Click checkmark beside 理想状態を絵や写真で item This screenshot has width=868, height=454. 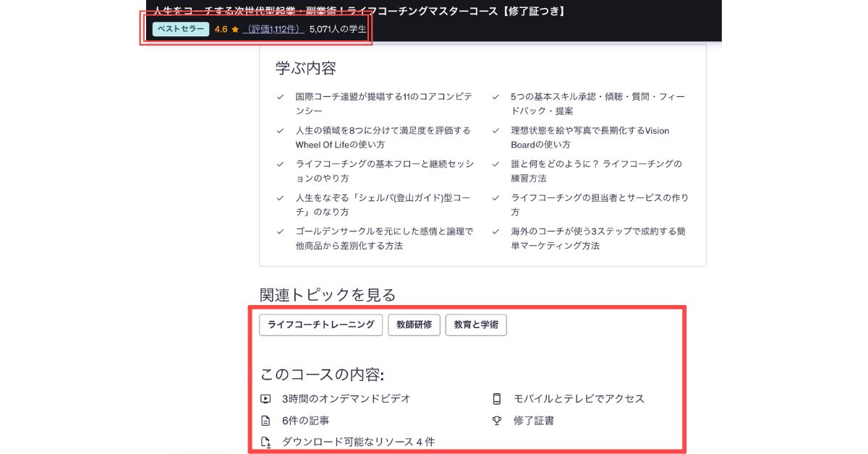coord(495,131)
